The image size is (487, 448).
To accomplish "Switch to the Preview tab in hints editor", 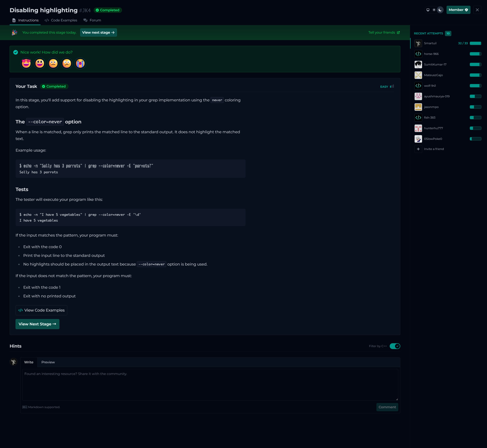I will coord(48,362).
